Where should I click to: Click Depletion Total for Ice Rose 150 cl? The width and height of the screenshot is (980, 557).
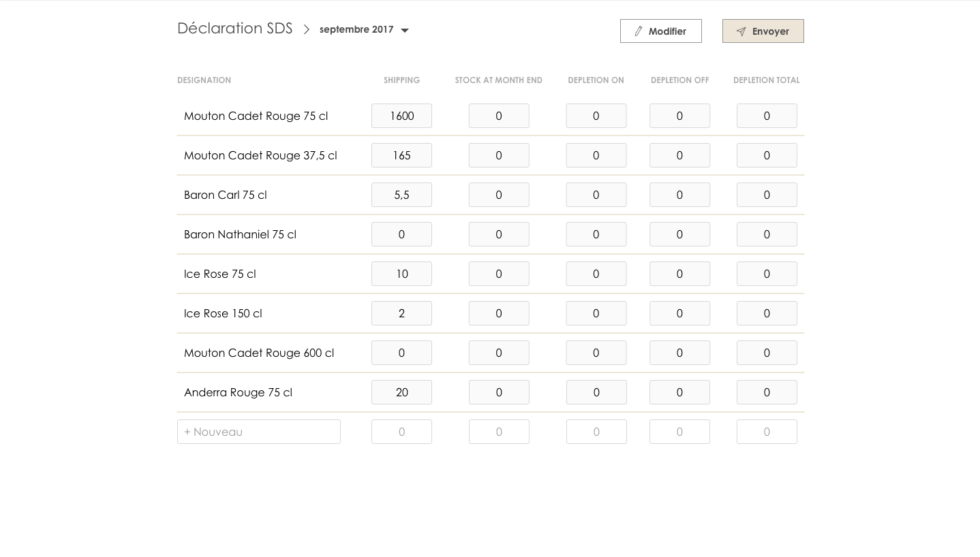[767, 313]
